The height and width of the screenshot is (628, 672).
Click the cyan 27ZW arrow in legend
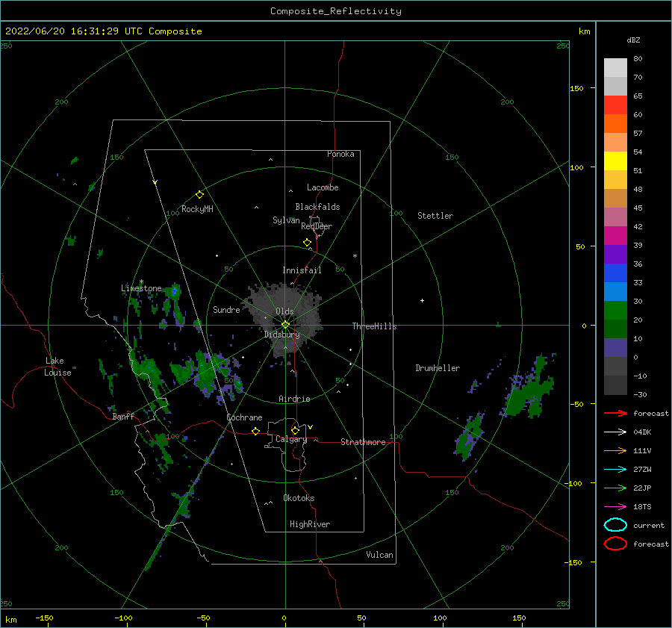615,470
